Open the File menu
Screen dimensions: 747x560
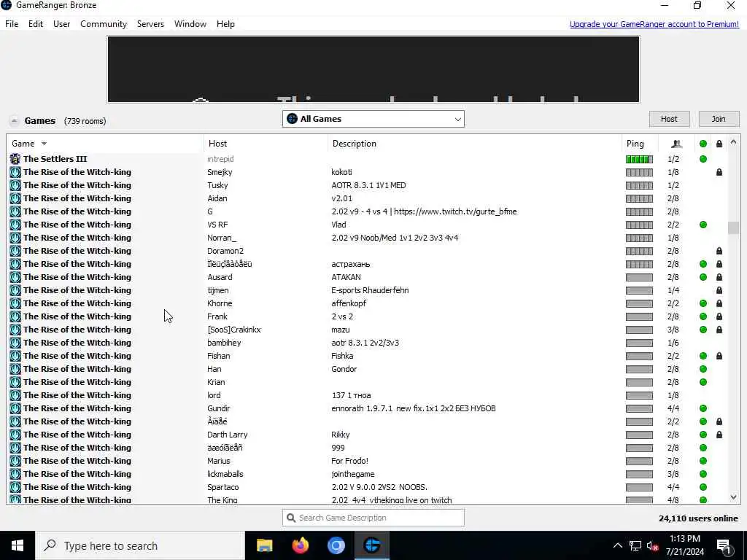(x=12, y=24)
